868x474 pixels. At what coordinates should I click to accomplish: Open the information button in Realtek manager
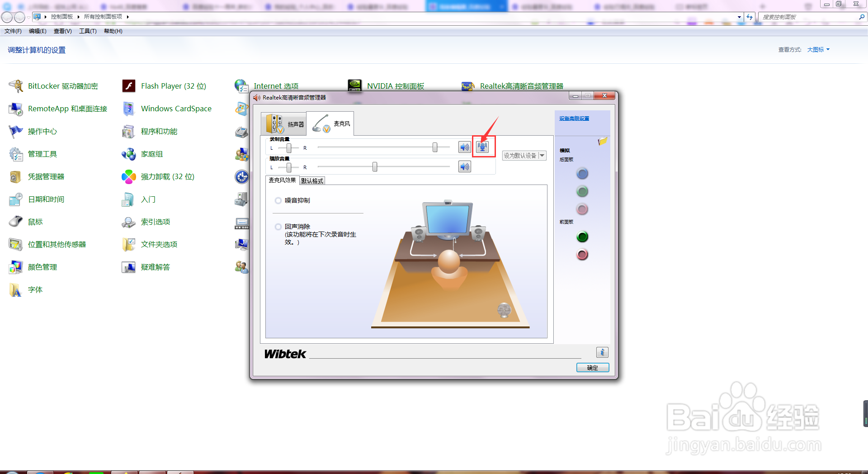602,352
